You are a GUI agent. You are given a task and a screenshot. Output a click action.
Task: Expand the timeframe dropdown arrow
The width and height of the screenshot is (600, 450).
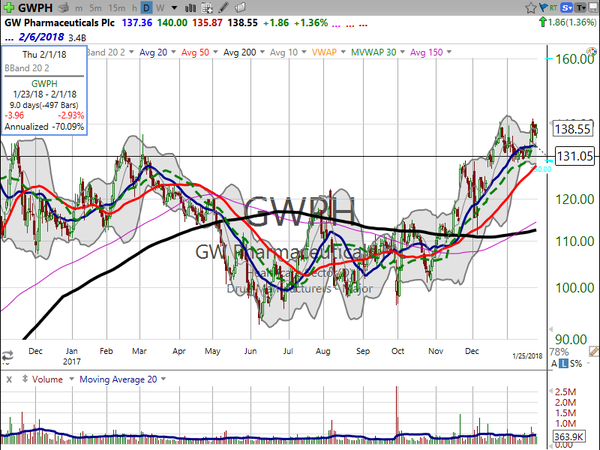click(174, 8)
